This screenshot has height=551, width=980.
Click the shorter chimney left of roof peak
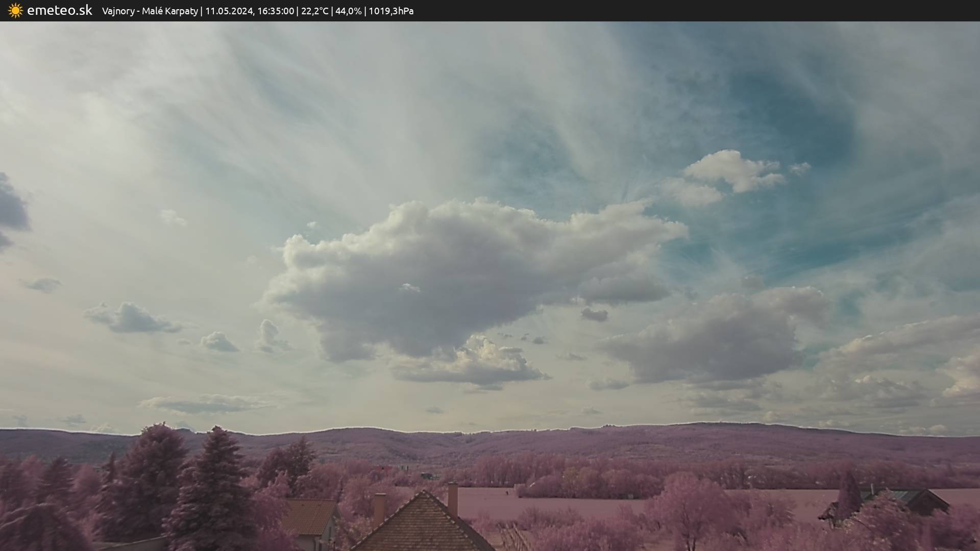(x=379, y=508)
